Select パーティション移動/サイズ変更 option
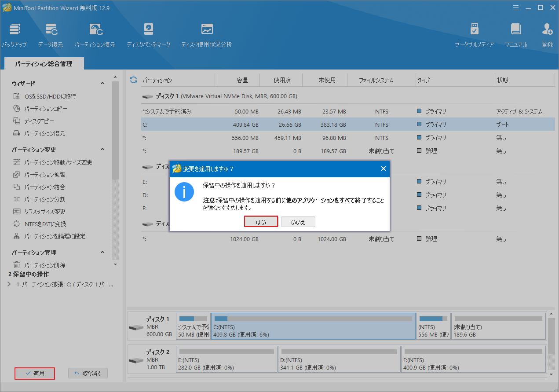Image resolution: width=559 pixels, height=392 pixels. [x=53, y=162]
